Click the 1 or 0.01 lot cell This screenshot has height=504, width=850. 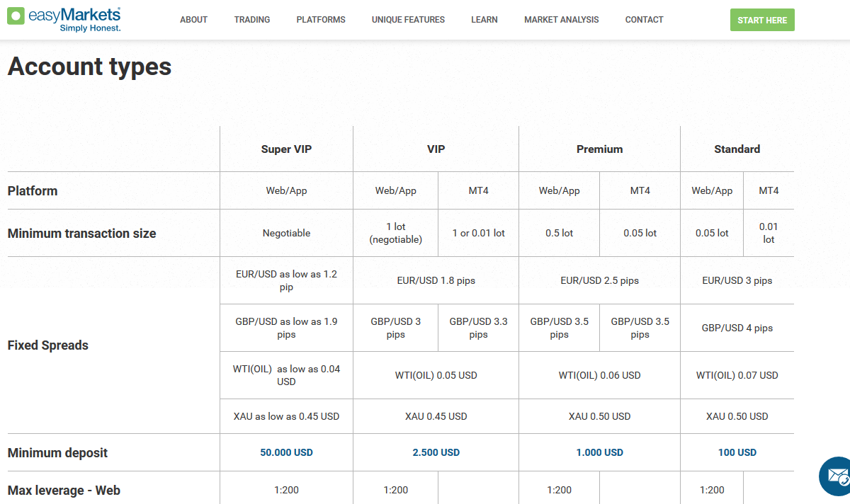478,233
